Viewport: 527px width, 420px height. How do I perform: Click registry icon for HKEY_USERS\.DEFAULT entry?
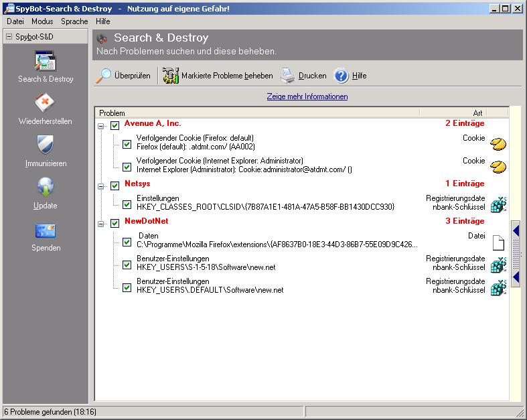pos(498,287)
